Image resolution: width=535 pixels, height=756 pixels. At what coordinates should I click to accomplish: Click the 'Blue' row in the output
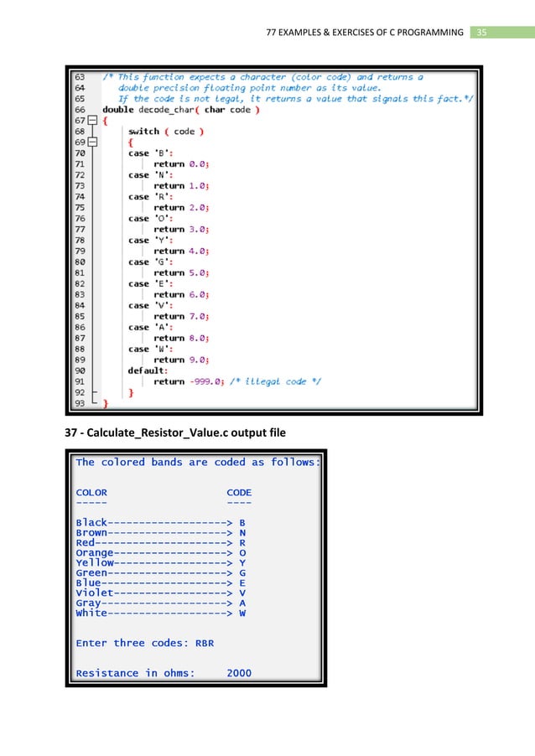(x=161, y=583)
